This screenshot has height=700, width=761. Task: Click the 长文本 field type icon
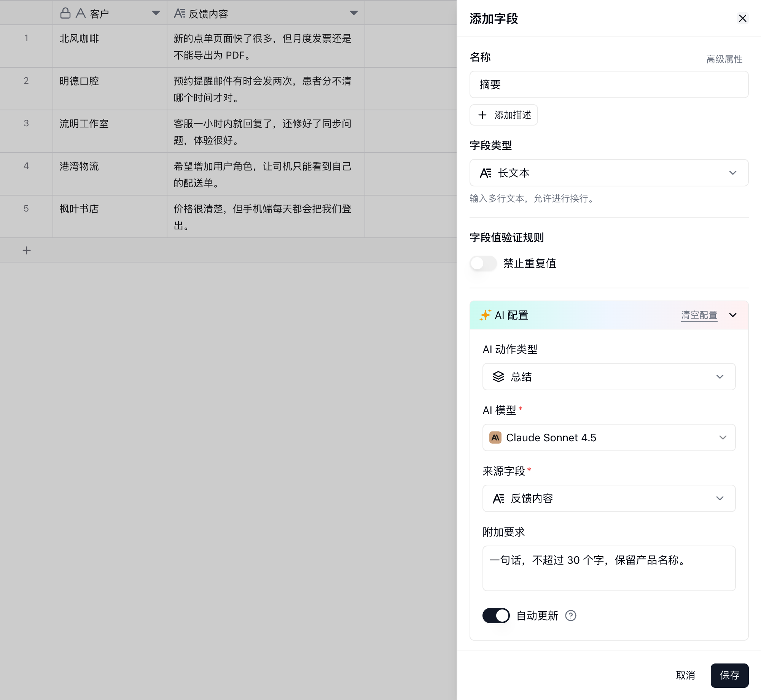tap(486, 173)
